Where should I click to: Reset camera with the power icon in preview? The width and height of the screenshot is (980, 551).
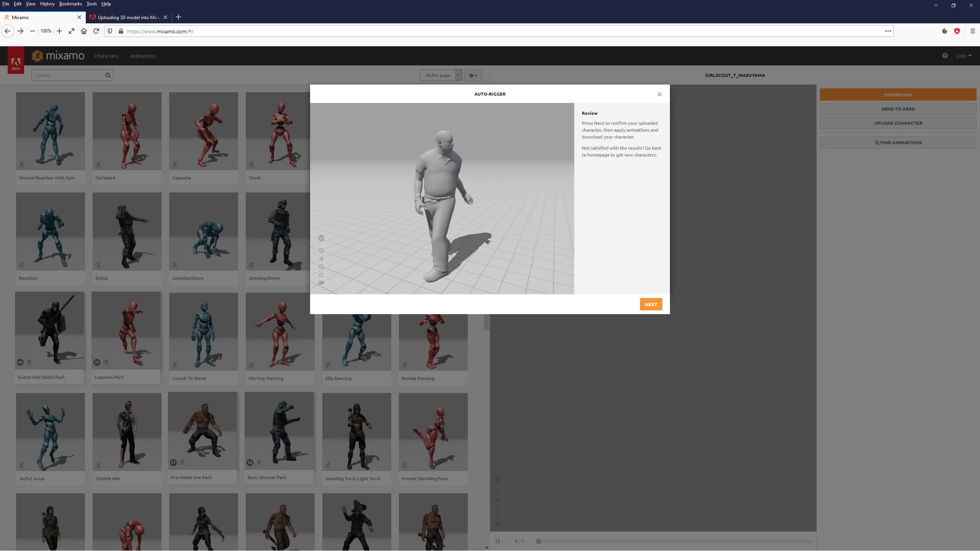(321, 275)
